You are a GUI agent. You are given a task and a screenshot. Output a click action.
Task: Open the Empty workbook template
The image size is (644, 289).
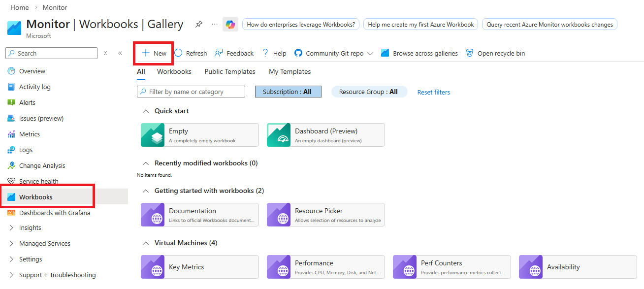coord(199,134)
